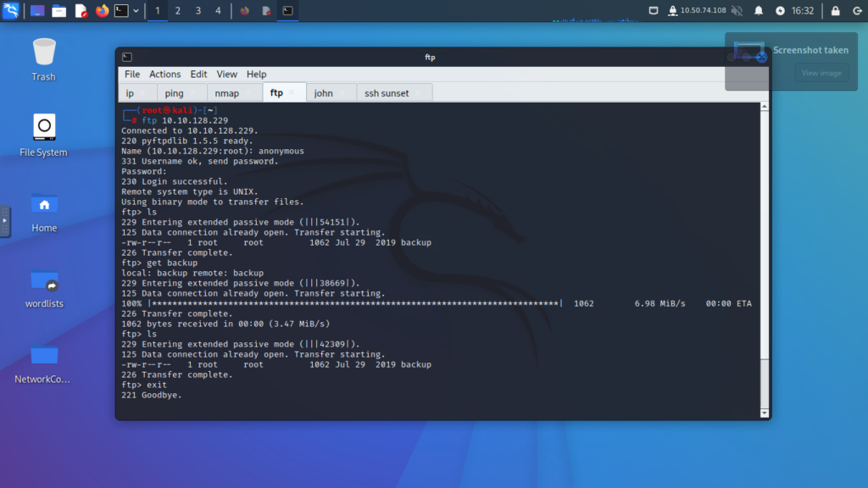Expand the terminal launcher dropdown arrow

(136, 11)
